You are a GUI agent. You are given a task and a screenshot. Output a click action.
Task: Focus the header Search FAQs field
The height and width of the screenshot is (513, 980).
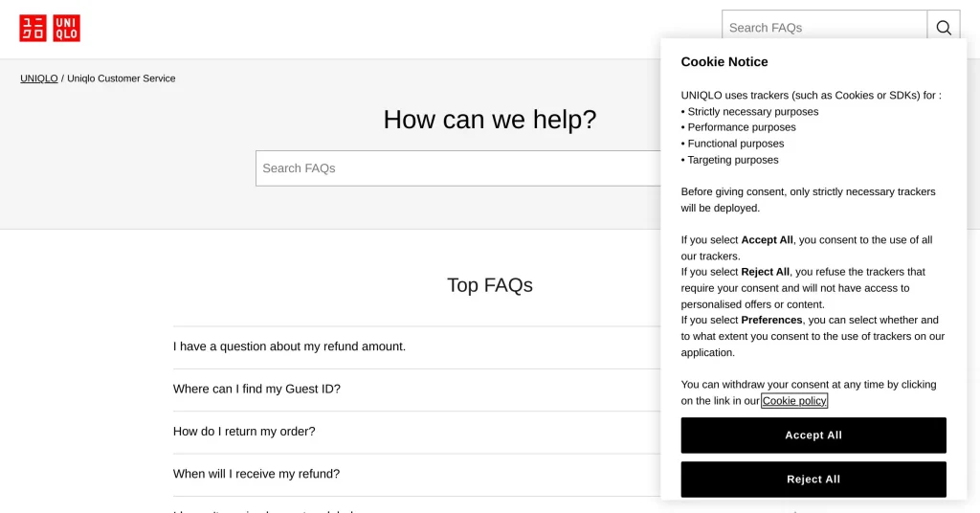(x=823, y=28)
